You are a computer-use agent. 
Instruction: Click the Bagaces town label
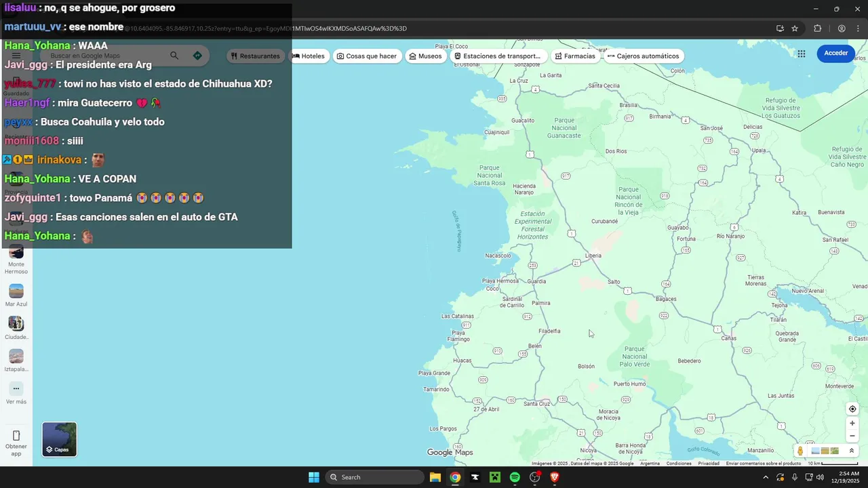[x=666, y=299]
